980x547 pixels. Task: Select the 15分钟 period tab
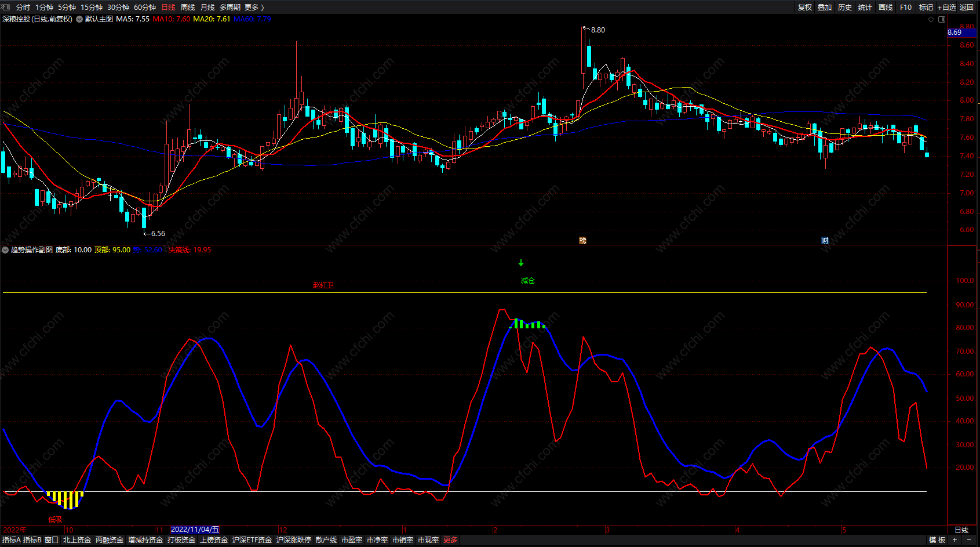[92, 7]
